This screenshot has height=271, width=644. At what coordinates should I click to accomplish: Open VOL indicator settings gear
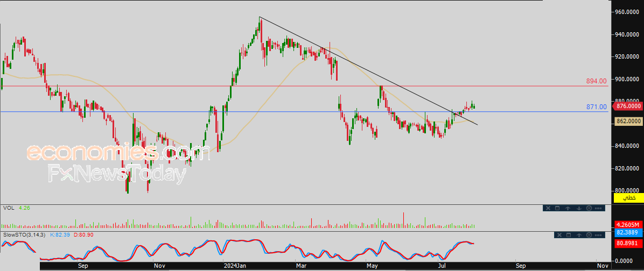(x=589, y=208)
